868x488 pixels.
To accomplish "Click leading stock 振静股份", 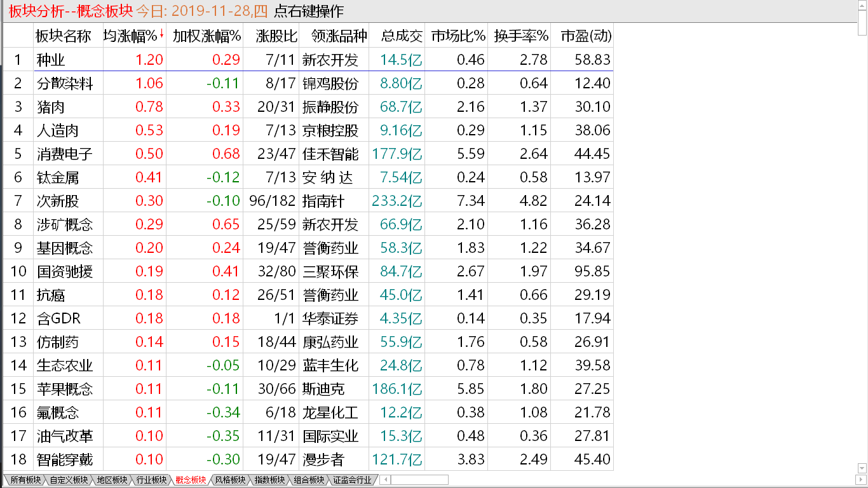I will (x=330, y=107).
